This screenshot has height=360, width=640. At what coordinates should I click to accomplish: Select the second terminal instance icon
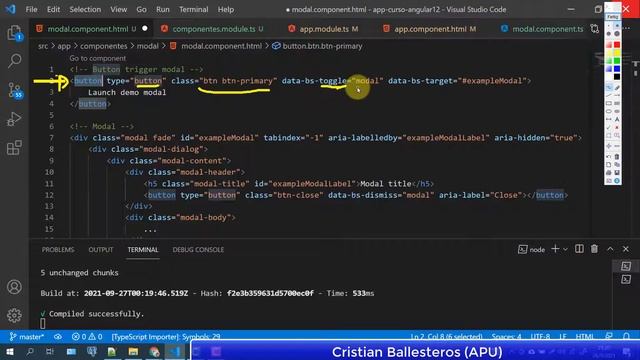626,280
